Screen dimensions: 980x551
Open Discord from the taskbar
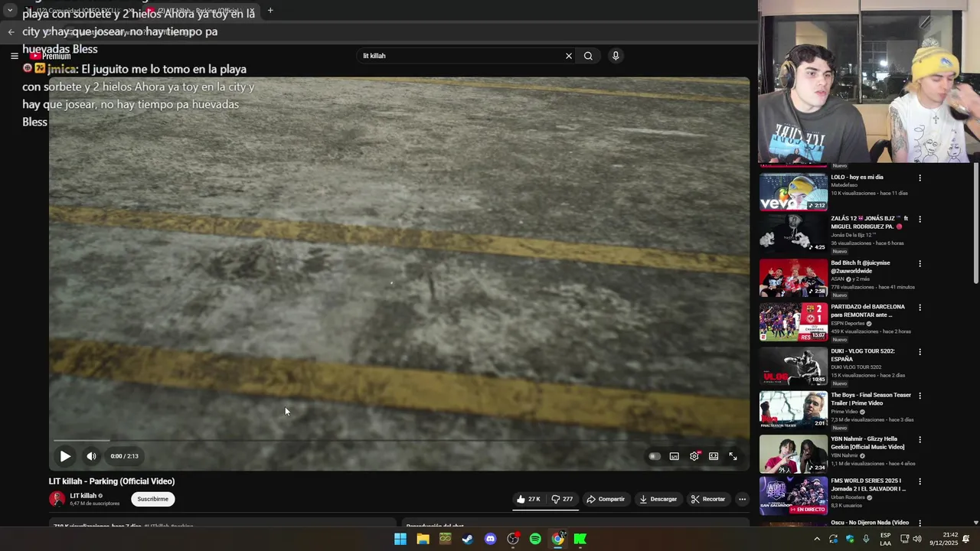point(491,539)
